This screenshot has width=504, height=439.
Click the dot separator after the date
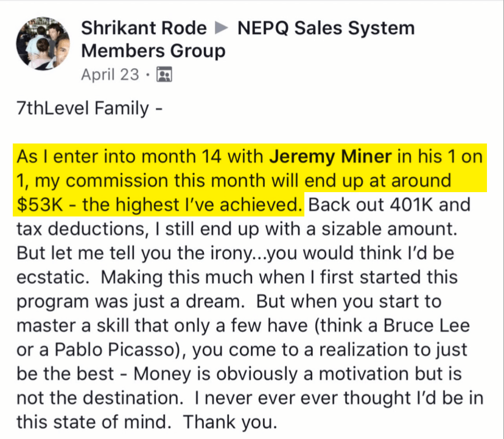pyautogui.click(x=147, y=75)
